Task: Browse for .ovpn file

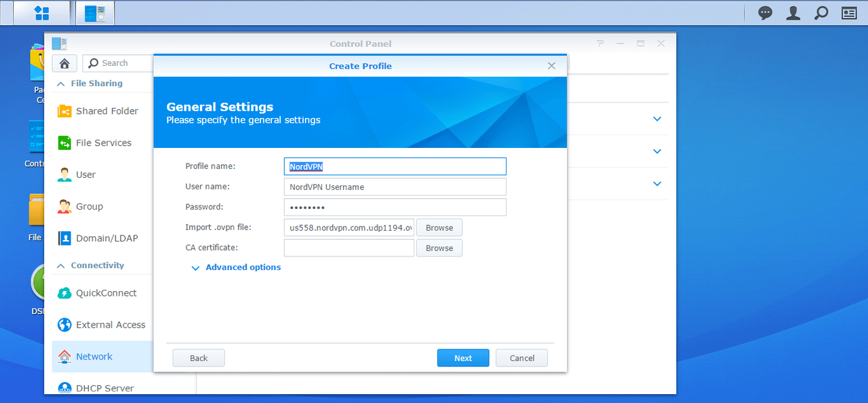Action: 439,227
